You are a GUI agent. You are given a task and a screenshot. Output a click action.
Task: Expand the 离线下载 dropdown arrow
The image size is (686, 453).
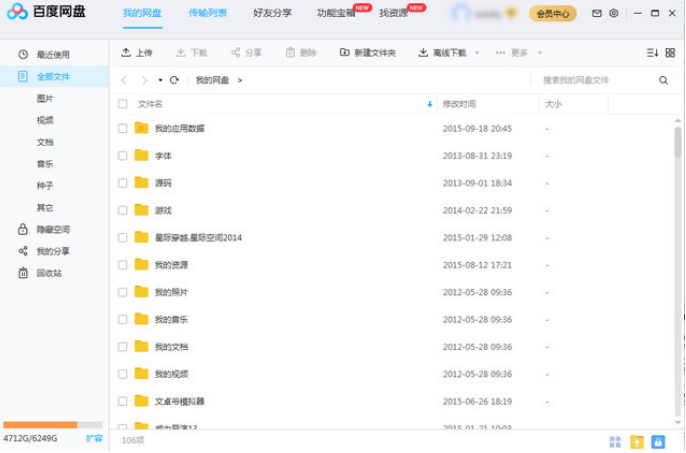476,52
